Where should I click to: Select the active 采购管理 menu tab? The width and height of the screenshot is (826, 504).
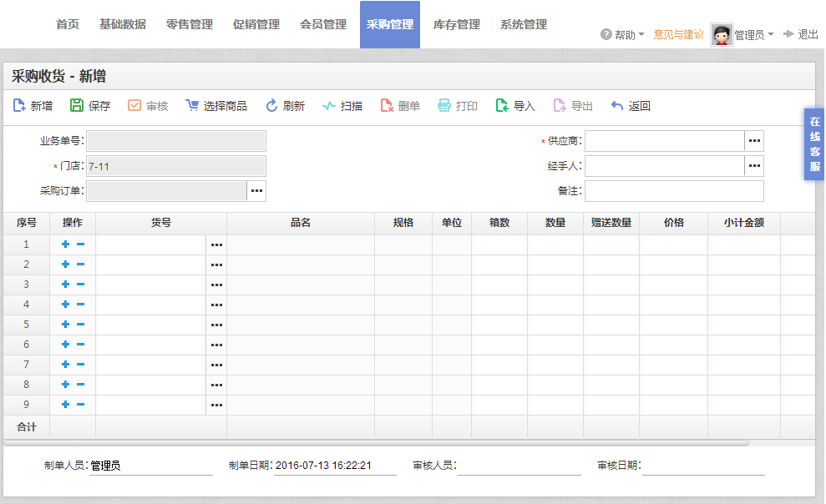(390, 25)
